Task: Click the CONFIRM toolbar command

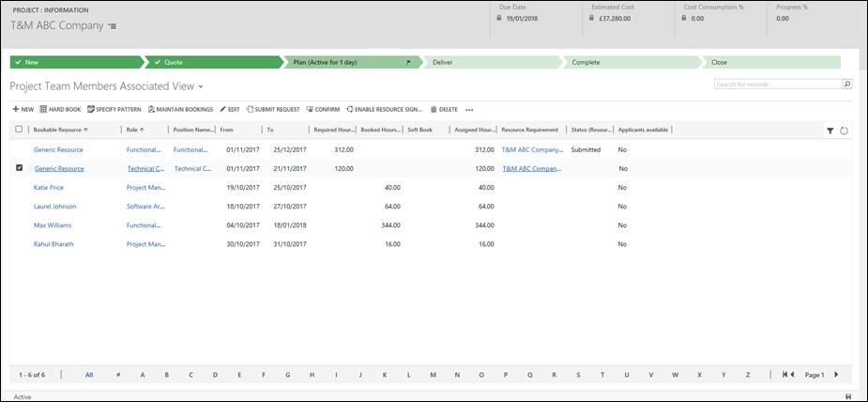Action: [x=324, y=110]
